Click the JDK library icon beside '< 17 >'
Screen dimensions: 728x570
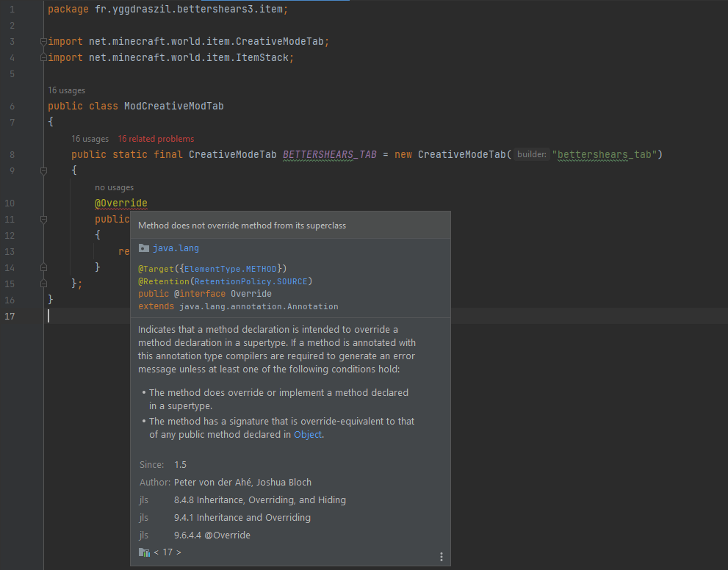[143, 552]
